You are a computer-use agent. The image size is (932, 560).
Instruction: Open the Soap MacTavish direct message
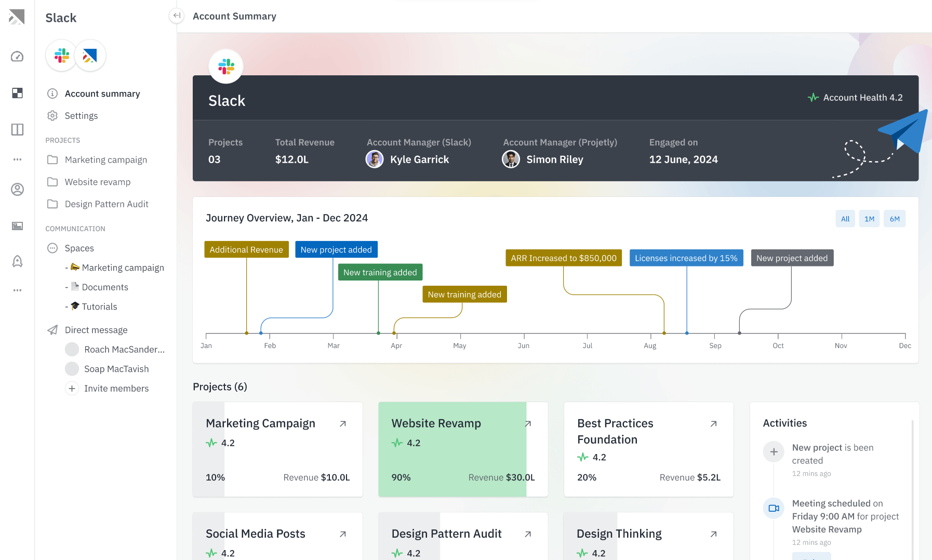pos(108,369)
